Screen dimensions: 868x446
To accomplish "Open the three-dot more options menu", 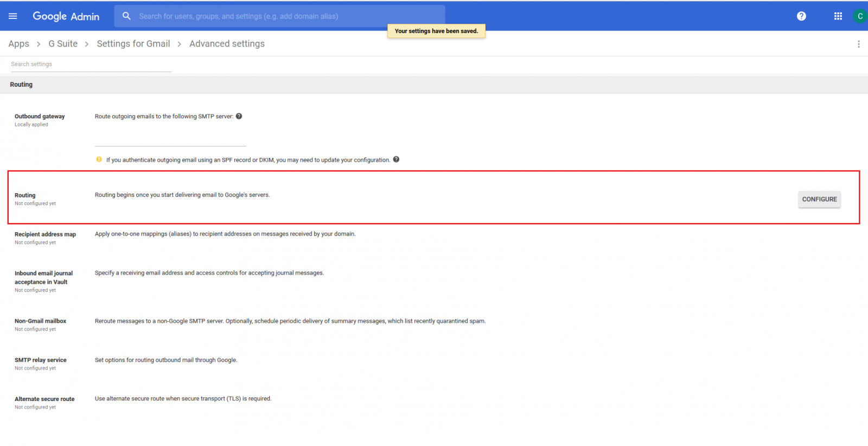I will click(x=858, y=44).
